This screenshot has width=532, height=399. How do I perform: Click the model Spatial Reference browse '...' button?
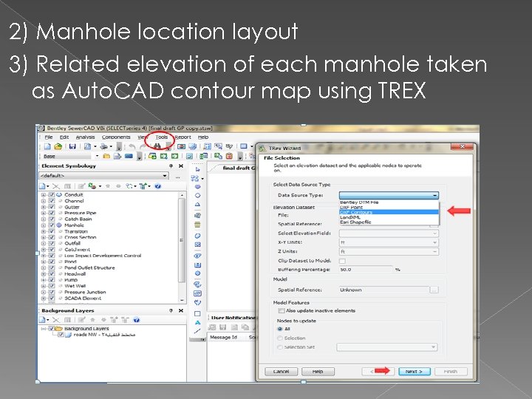click(x=434, y=290)
